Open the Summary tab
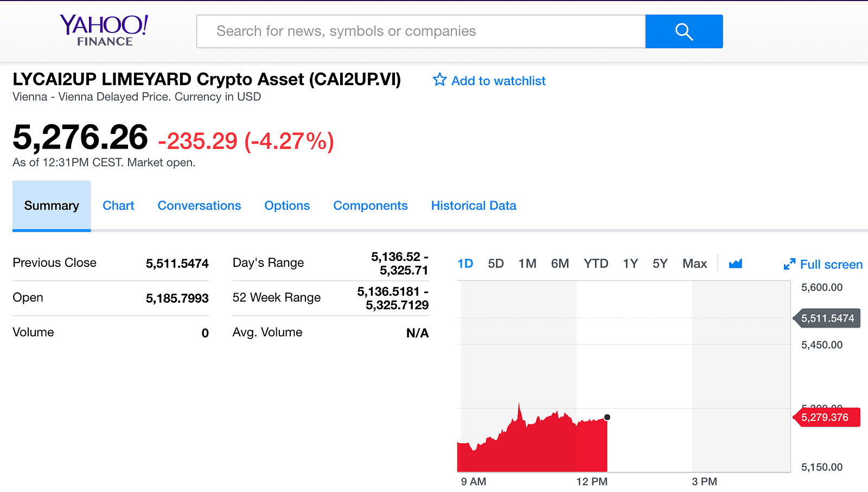Viewport: 868px width, 492px height. coord(52,206)
